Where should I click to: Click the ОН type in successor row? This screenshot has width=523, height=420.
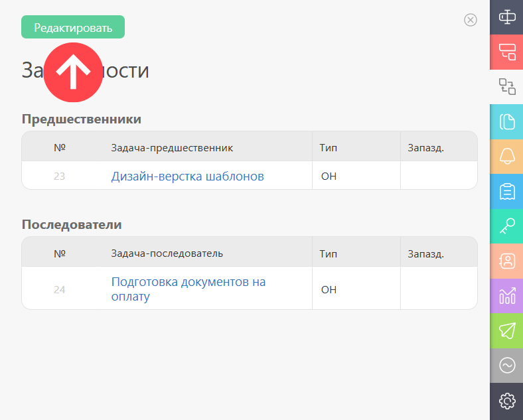[x=329, y=289]
